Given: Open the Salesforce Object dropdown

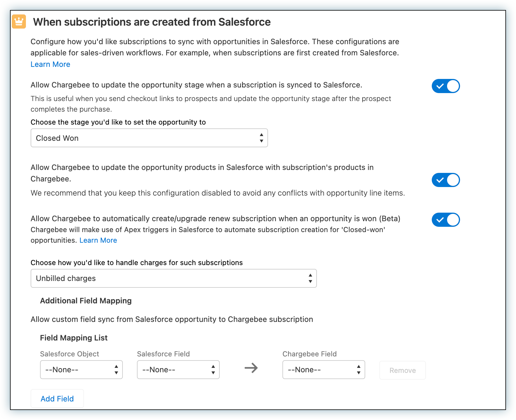Looking at the screenshot, I should [x=81, y=370].
